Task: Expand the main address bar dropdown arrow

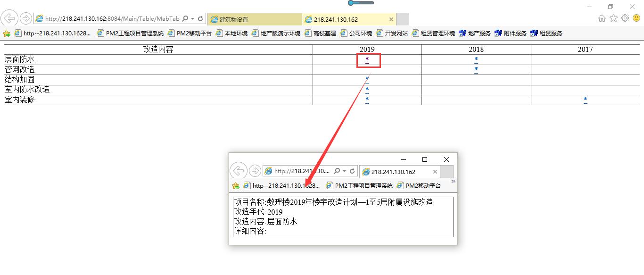Action: [193, 19]
